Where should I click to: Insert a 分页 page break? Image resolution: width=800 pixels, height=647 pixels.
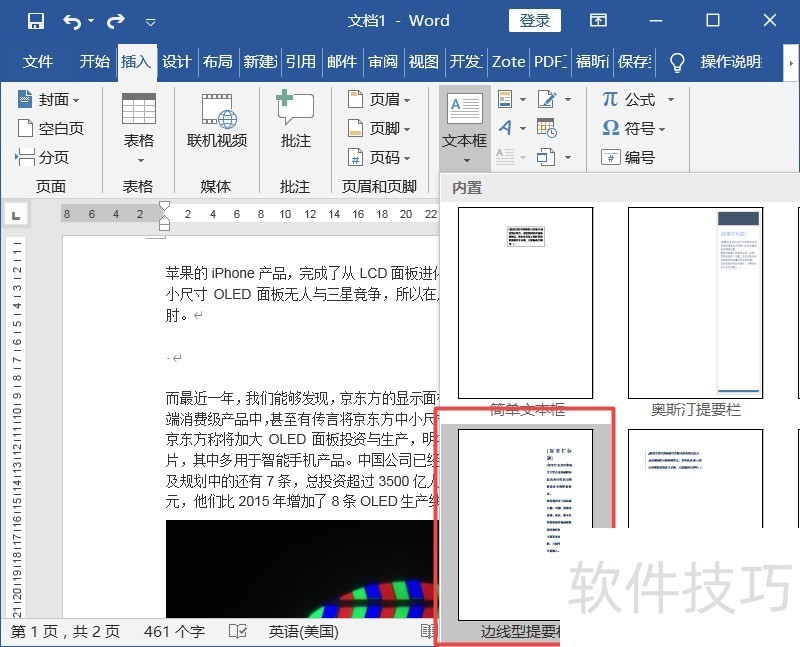point(43,157)
